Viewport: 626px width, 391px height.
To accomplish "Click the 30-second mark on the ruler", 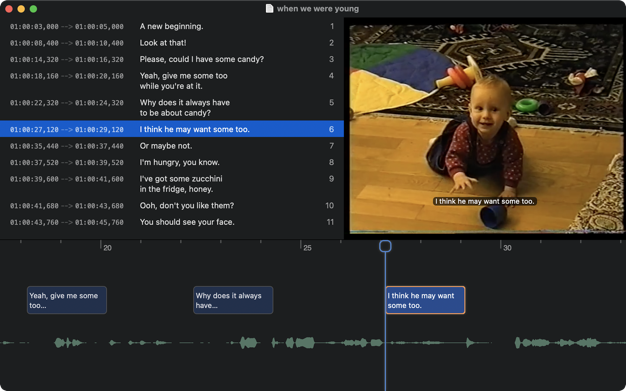I will [507, 248].
